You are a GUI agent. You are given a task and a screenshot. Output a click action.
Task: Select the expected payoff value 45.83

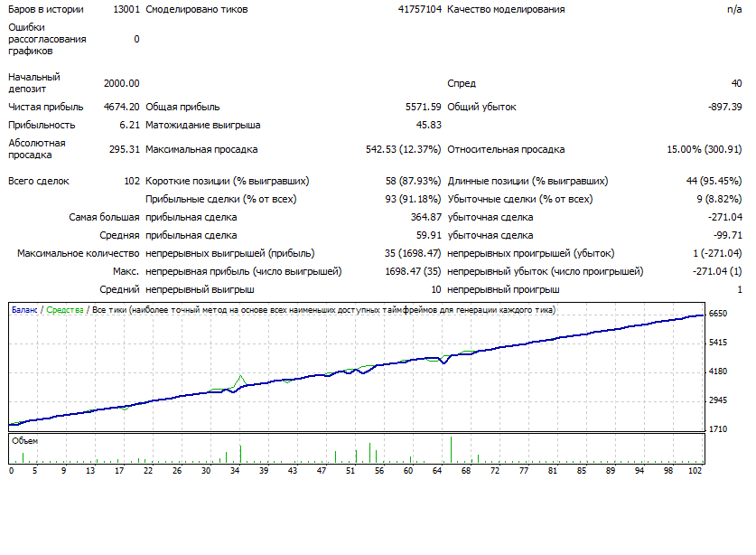(429, 125)
